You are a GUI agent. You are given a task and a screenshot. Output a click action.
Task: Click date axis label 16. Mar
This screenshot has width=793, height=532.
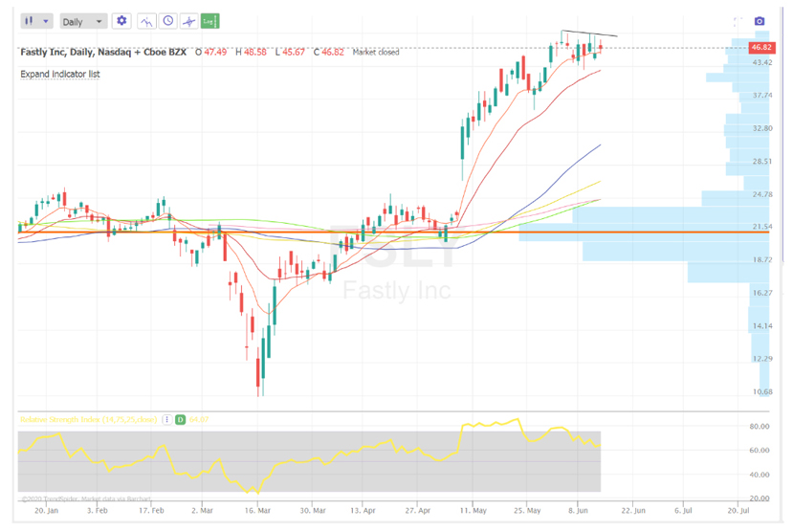pos(257,511)
